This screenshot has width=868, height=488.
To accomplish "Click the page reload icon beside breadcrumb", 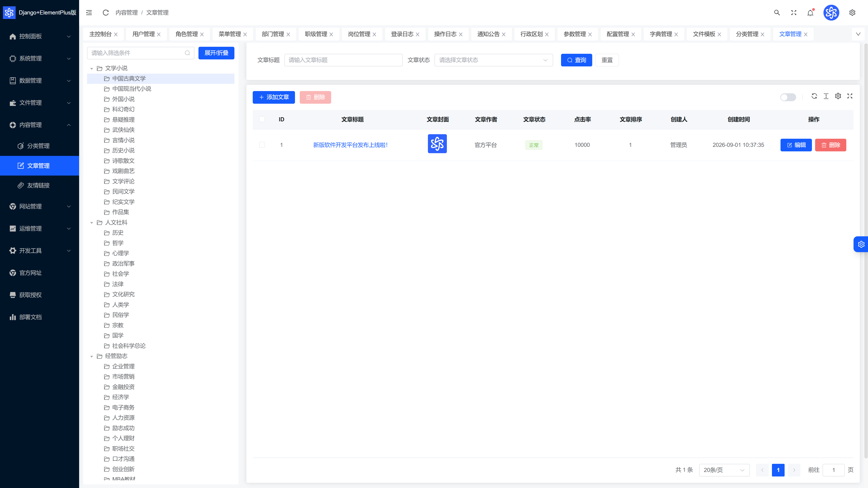I will pos(106,12).
